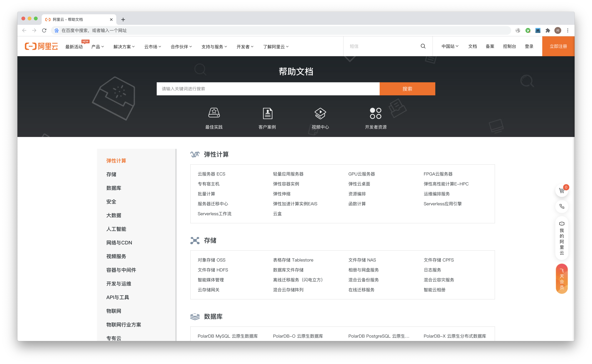The image size is (592, 364).
Task: Close the 阿里云 - 帮助文档 tab
Action: (111, 20)
